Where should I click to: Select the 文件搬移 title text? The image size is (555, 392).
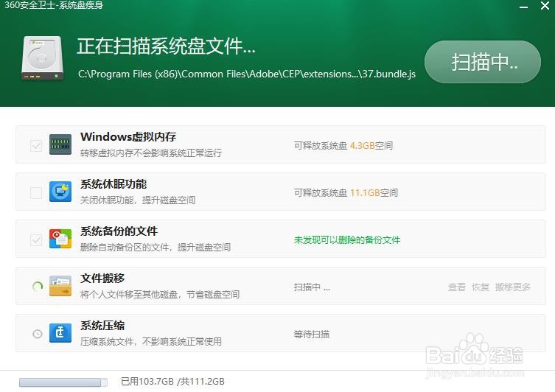coord(102,278)
